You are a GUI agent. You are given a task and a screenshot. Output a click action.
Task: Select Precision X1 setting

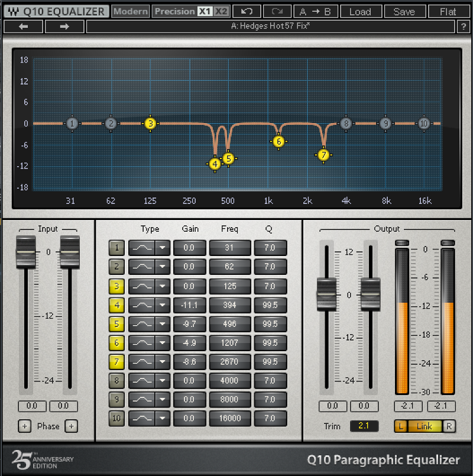coord(205,12)
